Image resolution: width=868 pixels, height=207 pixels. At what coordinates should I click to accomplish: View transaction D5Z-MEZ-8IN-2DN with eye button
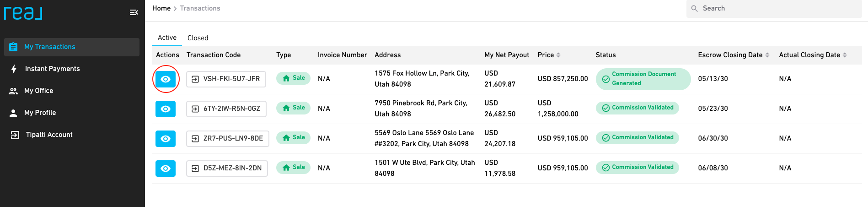(166, 169)
